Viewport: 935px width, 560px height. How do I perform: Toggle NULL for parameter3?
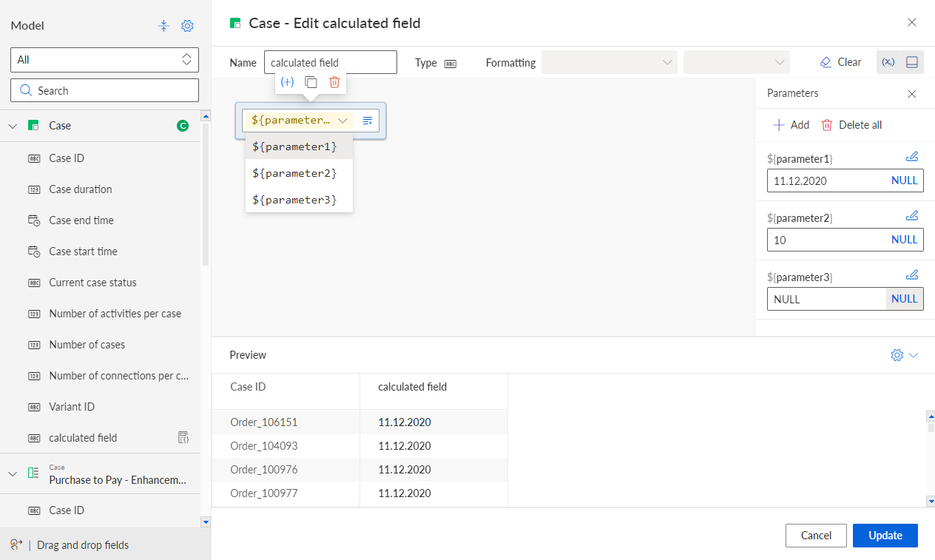(x=905, y=299)
